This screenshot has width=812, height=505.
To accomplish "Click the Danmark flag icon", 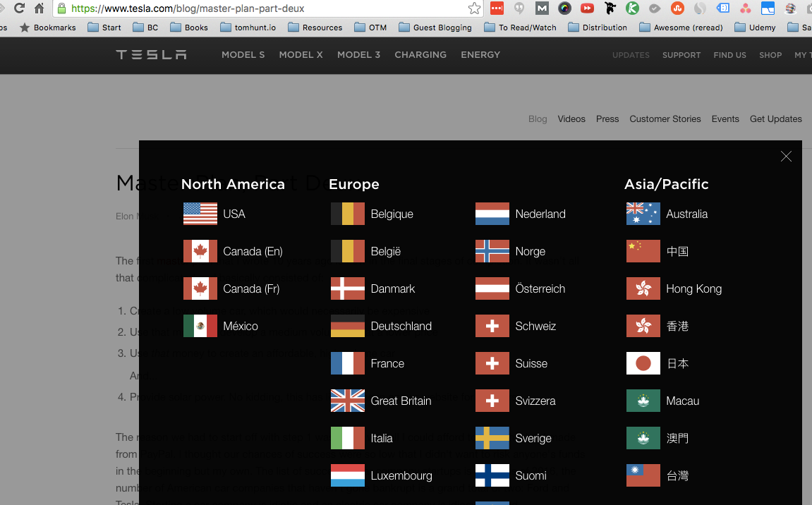I will pyautogui.click(x=348, y=288).
